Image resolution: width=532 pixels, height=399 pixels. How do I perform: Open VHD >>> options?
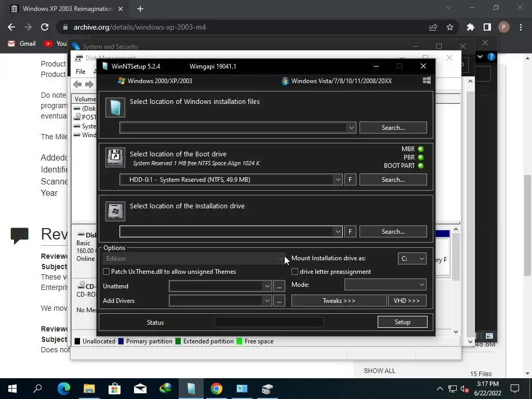[x=407, y=301]
